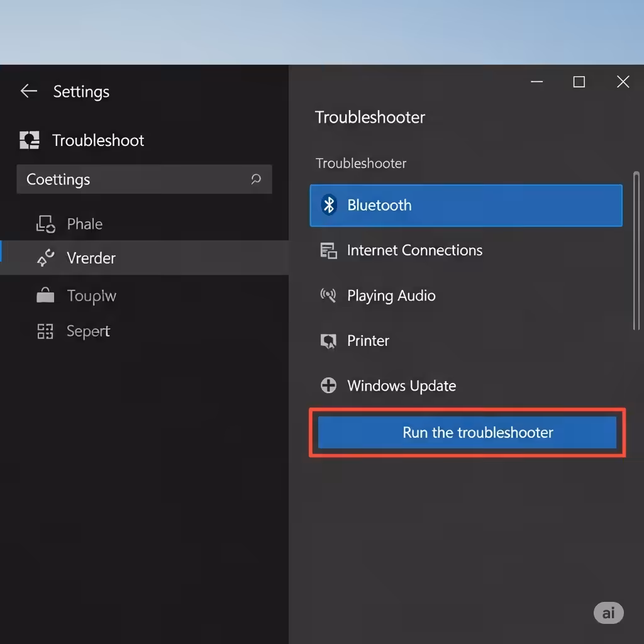The height and width of the screenshot is (644, 644).
Task: Focus the Coettings search field
Action: coord(144,179)
